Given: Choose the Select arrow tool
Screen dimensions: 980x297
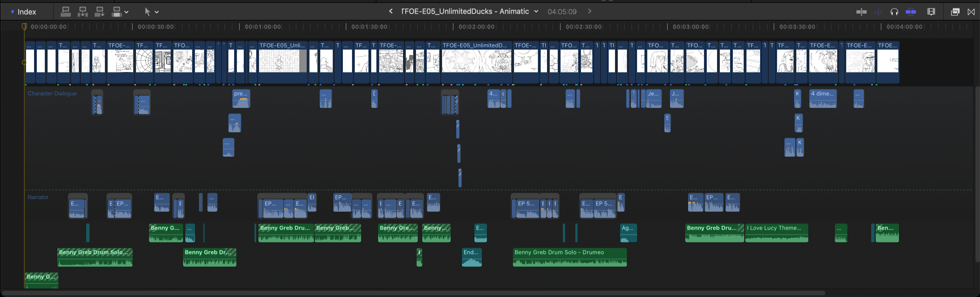Looking at the screenshot, I should pyautogui.click(x=147, y=11).
